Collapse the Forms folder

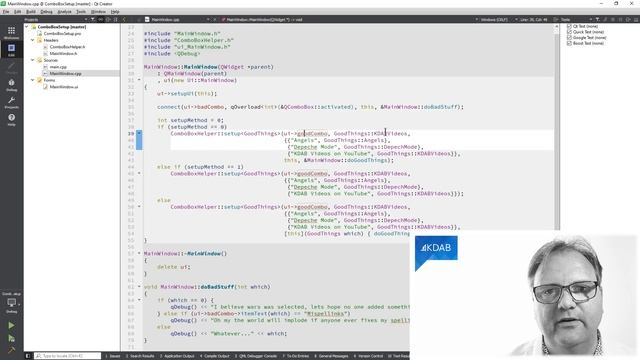pos(33,80)
